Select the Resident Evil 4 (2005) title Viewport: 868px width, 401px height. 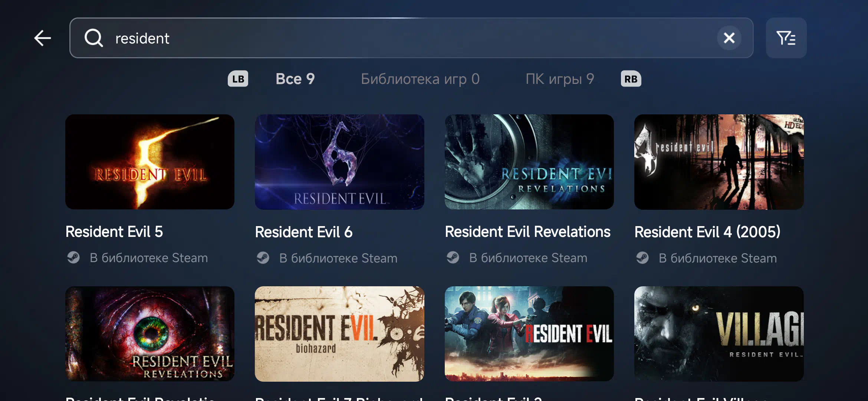[x=707, y=232]
